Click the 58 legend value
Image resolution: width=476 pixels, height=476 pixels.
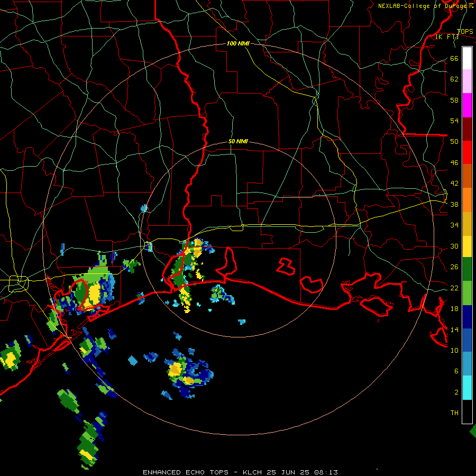(x=454, y=100)
